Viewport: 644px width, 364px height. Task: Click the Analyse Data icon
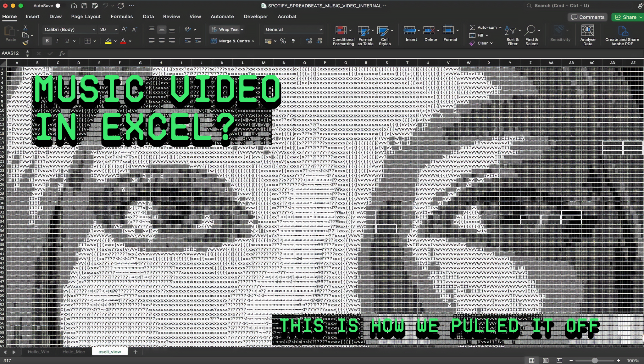(587, 31)
